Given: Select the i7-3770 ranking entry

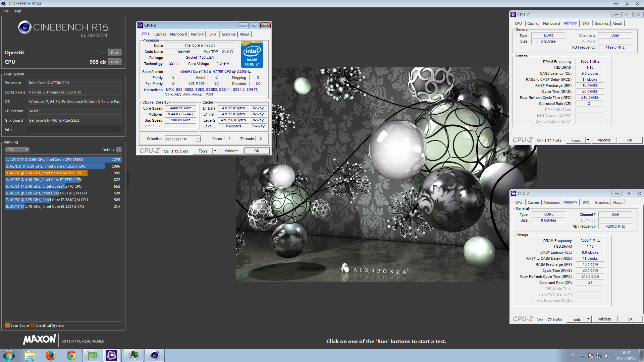Looking at the screenshot, I should tap(63, 186).
